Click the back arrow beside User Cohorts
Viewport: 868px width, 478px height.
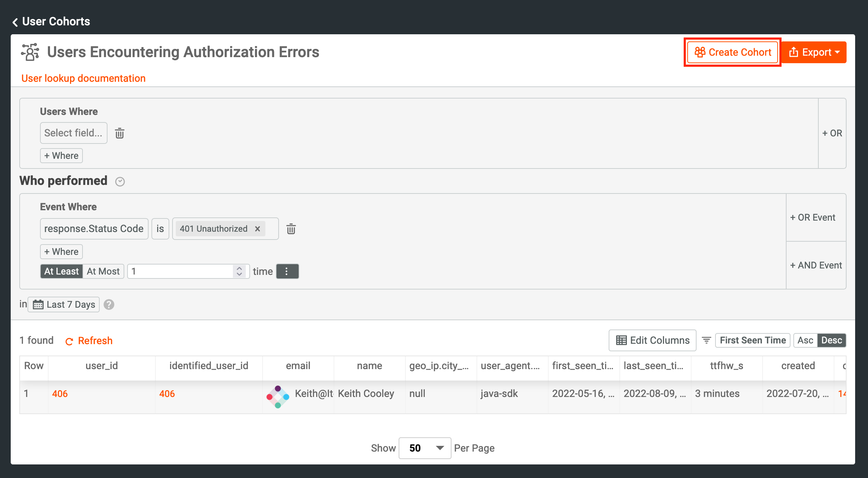(15, 22)
